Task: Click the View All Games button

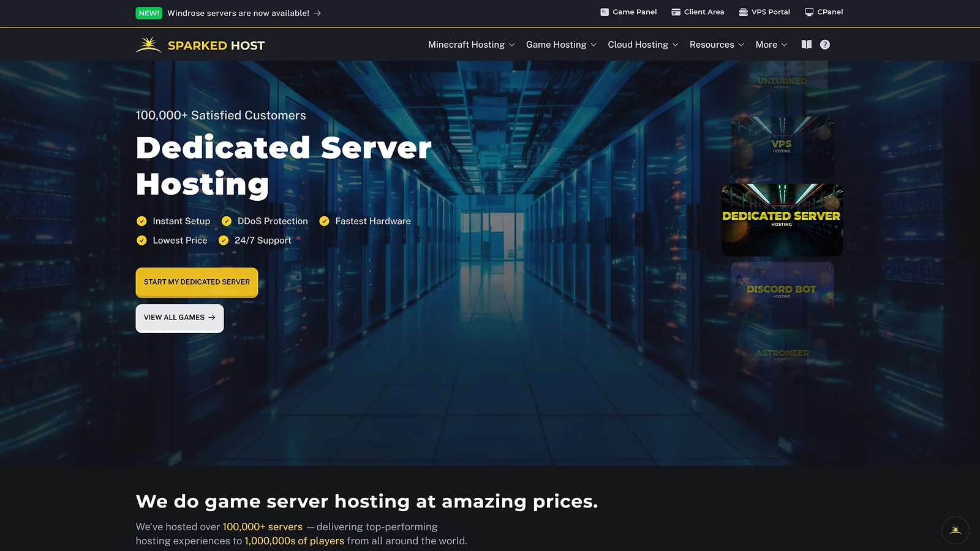Action: click(179, 318)
